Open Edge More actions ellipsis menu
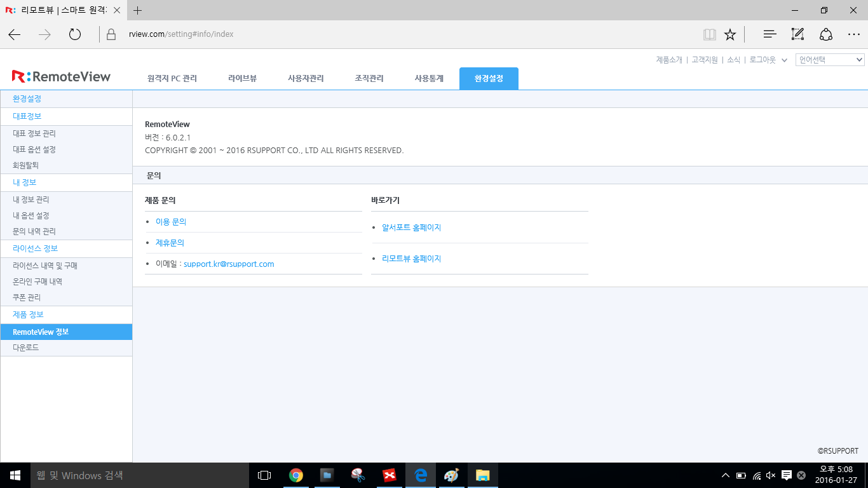This screenshot has width=868, height=488. click(854, 34)
